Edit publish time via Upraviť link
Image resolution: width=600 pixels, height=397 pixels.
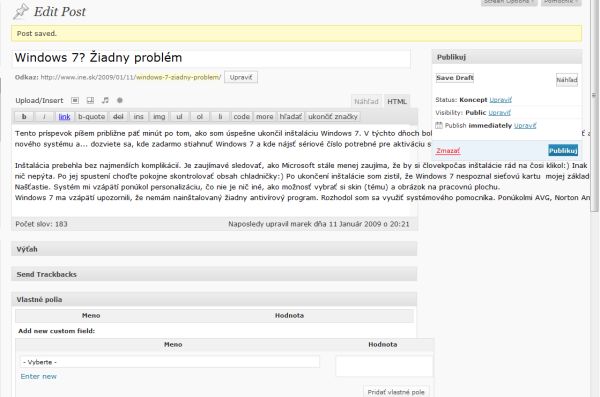pyautogui.click(x=525, y=126)
